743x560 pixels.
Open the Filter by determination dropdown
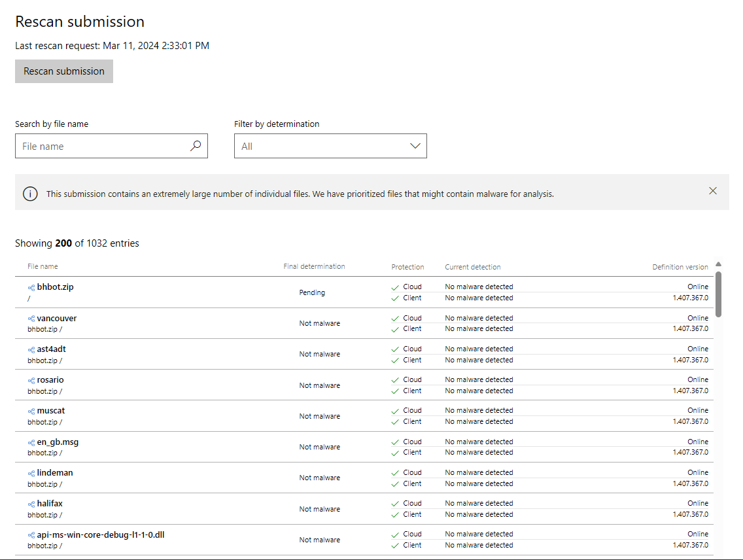(330, 146)
